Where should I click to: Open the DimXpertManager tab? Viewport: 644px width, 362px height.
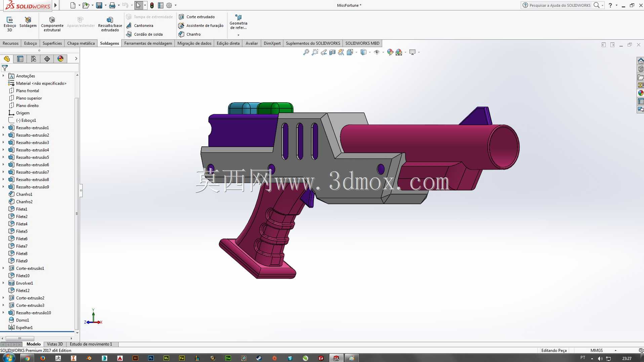coord(47,59)
